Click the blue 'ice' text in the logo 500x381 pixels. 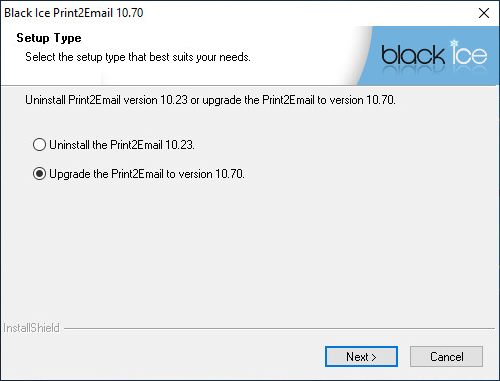pos(469,55)
